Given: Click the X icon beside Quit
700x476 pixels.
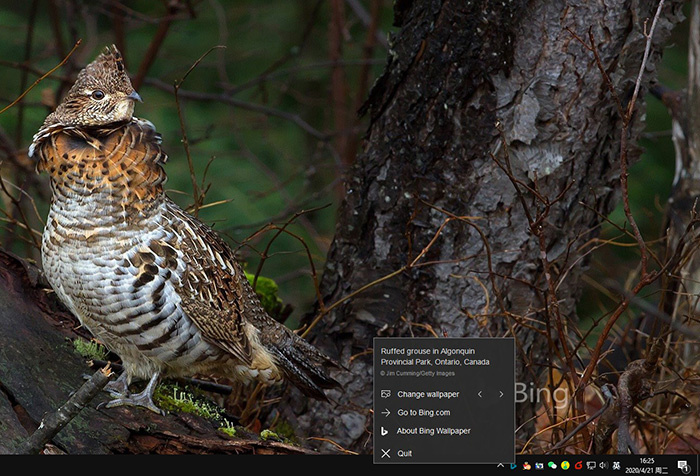Looking at the screenshot, I should click(385, 453).
